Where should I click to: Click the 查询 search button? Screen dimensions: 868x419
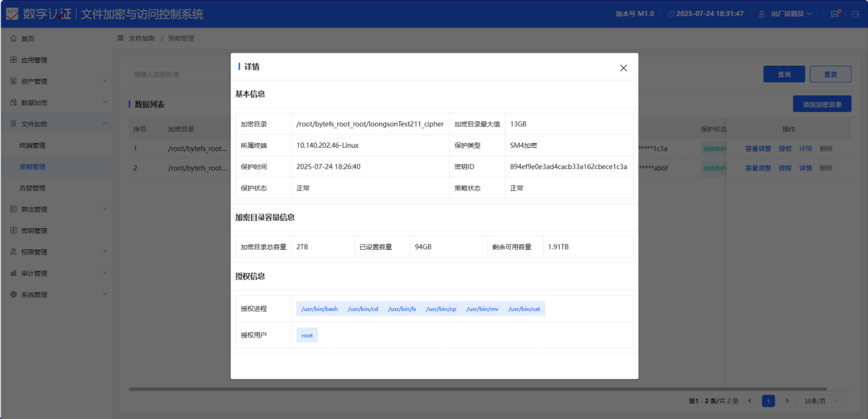[784, 75]
